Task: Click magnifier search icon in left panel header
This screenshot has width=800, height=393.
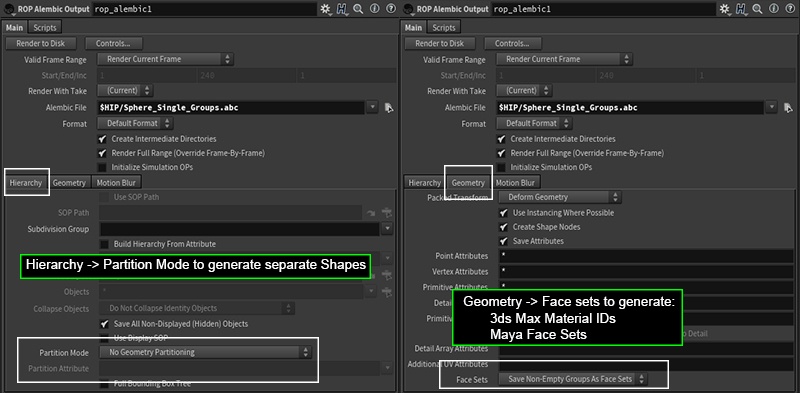Action: point(358,9)
